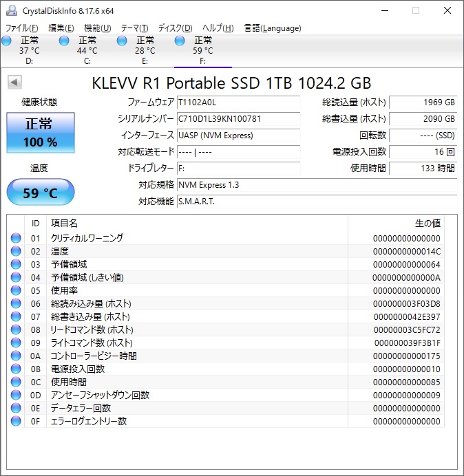This screenshot has height=476, width=464.
Task: Open the 言語(Language) menu
Action: (x=273, y=28)
